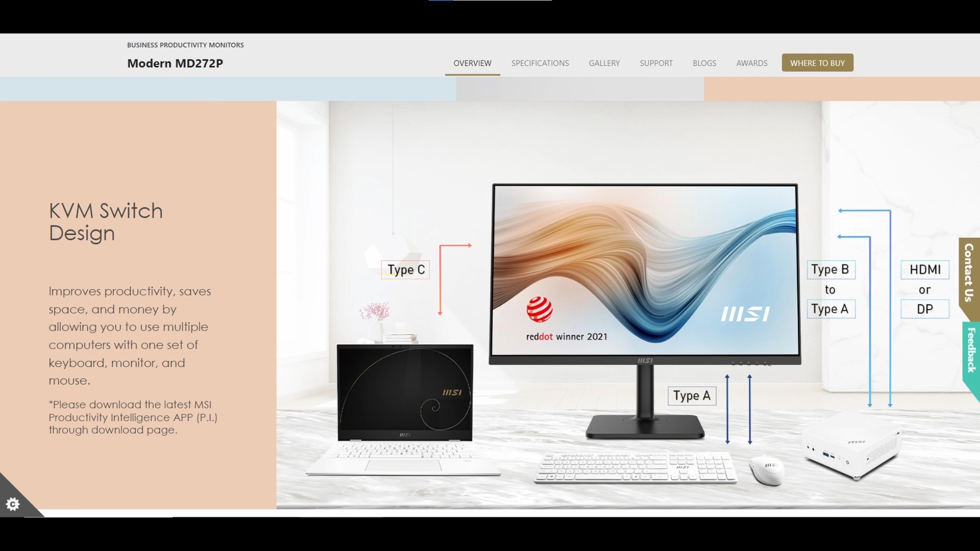Open the SUPPORT section

(656, 63)
